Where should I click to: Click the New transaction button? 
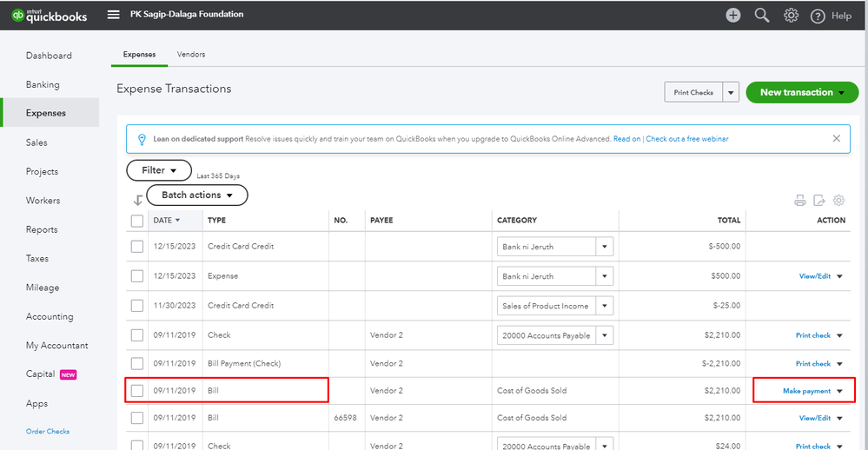[x=802, y=92]
